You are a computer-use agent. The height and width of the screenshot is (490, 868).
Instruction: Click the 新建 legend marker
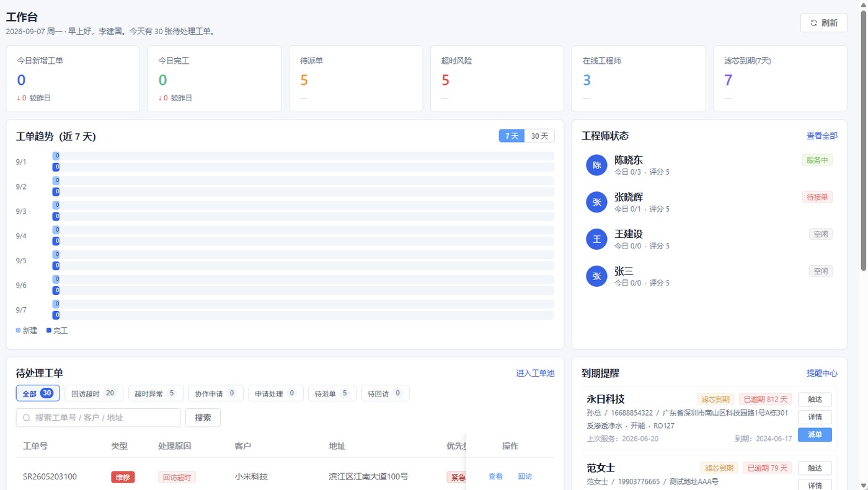(18, 331)
